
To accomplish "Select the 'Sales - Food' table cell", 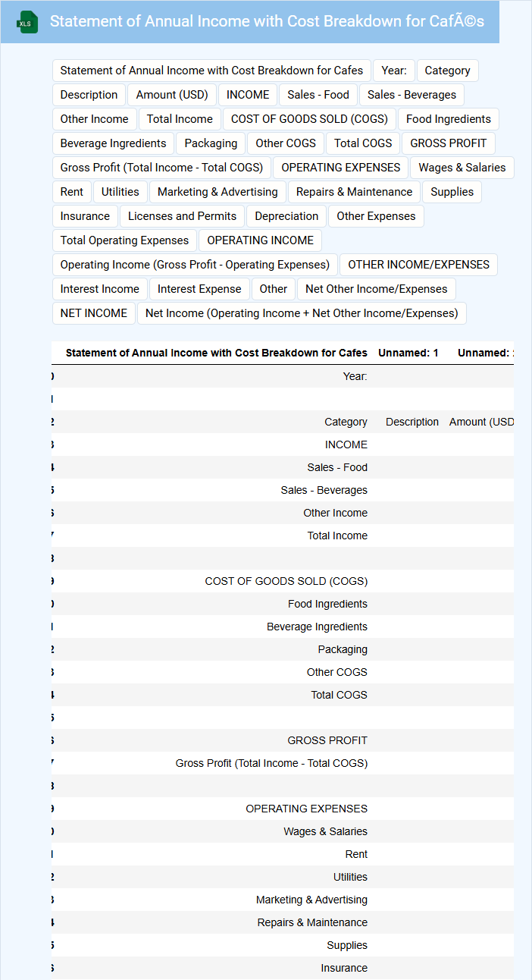I will point(337,467).
